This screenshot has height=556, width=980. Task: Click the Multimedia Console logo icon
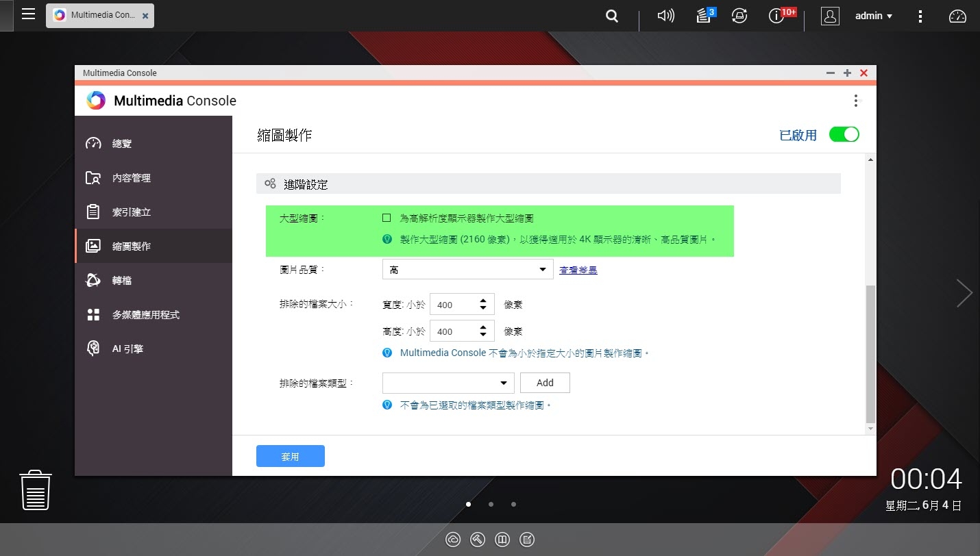[x=96, y=100]
